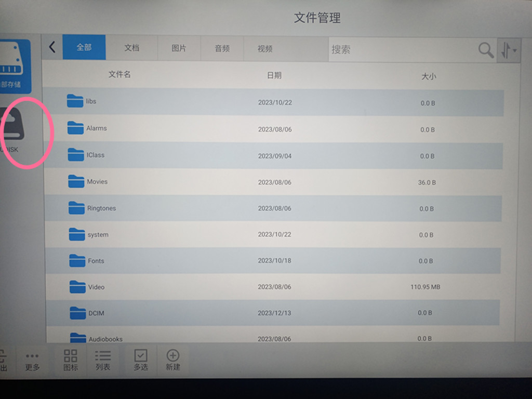Select the DCIM folder name
The image size is (532, 399).
pyautogui.click(x=96, y=313)
